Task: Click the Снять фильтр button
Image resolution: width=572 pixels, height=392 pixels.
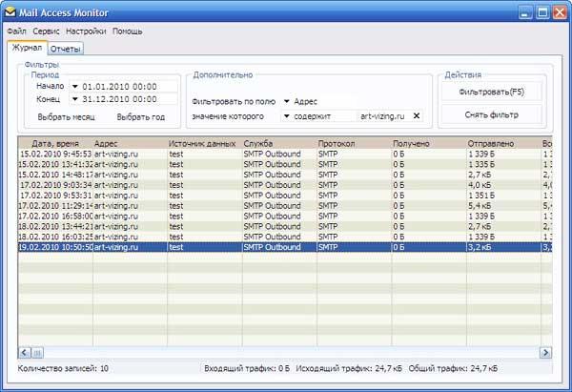Action: [492, 115]
